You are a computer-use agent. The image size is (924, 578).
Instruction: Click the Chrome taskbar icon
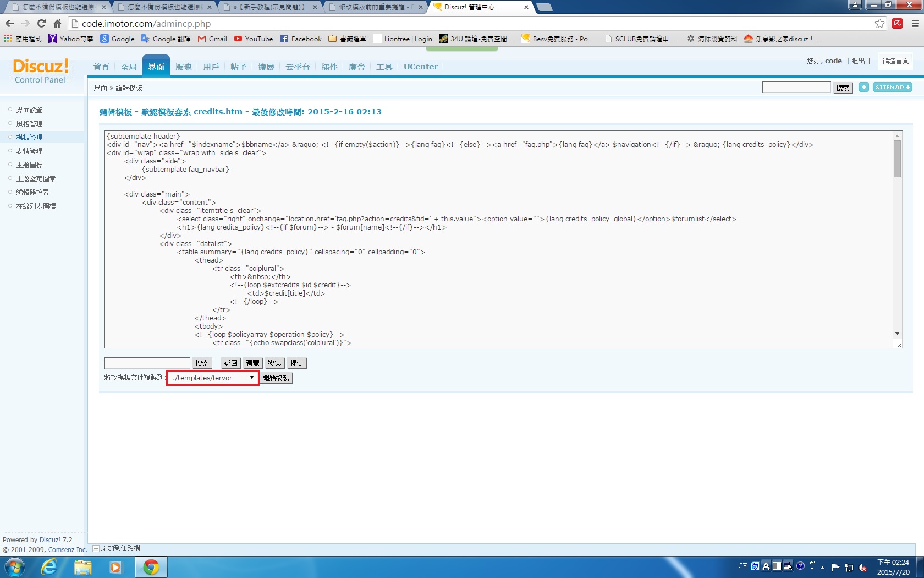pos(151,567)
